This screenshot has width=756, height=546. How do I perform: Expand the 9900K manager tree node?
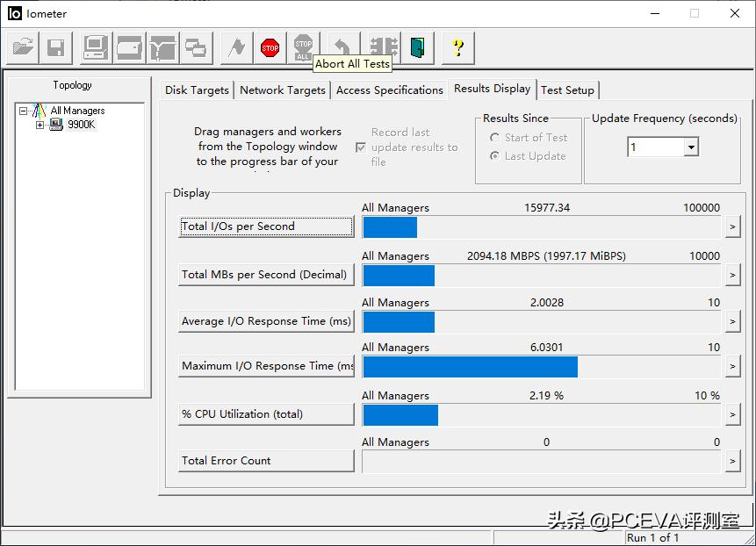pos(40,125)
